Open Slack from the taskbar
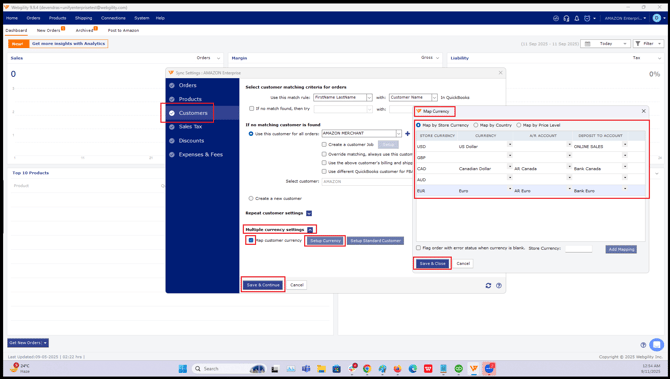Viewport: 670px width, 379px height. click(x=352, y=368)
